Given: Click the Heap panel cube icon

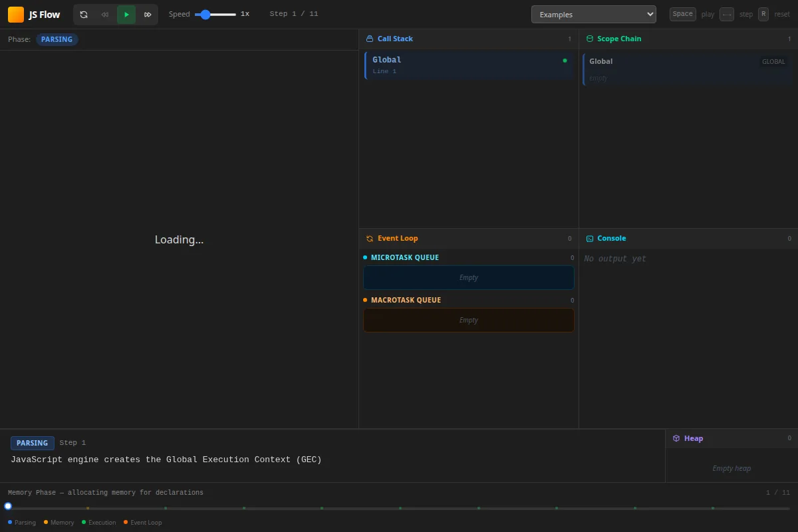Looking at the screenshot, I should click(x=676, y=438).
